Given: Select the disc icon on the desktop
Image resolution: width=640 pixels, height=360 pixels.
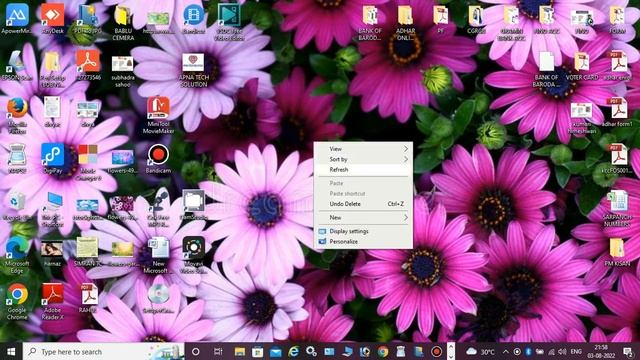Looking at the screenshot, I should (x=158, y=298).
